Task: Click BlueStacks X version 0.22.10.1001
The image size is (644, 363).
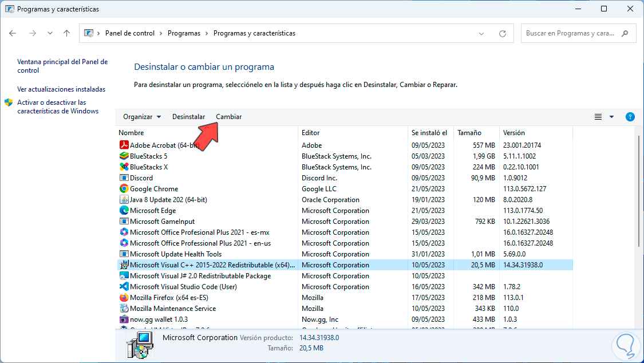Action: (x=521, y=167)
